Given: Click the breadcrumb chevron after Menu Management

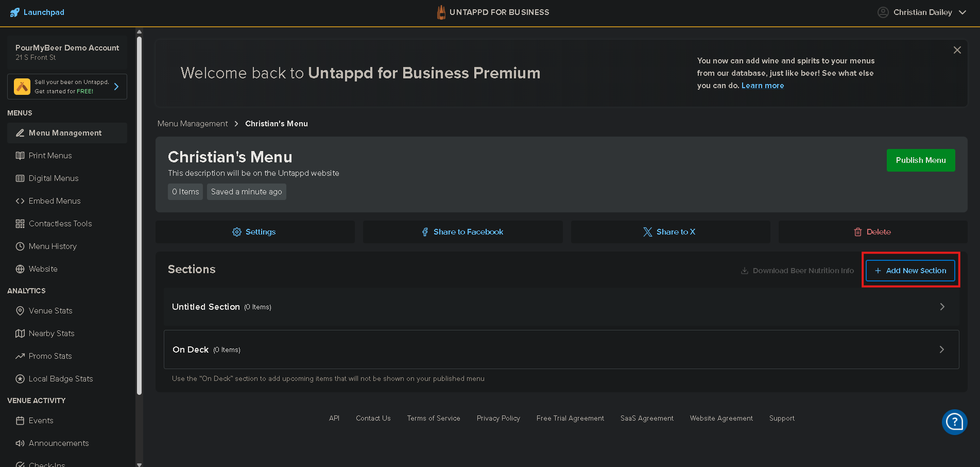Looking at the screenshot, I should [236, 124].
